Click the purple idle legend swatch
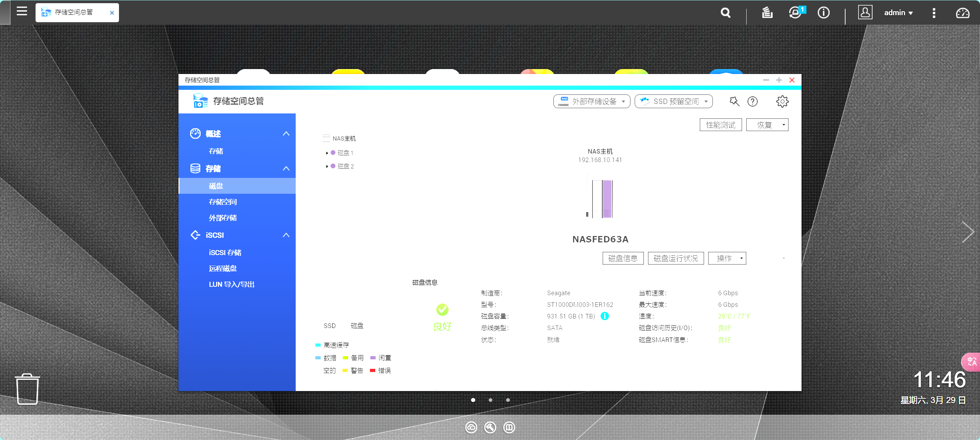 pos(373,358)
